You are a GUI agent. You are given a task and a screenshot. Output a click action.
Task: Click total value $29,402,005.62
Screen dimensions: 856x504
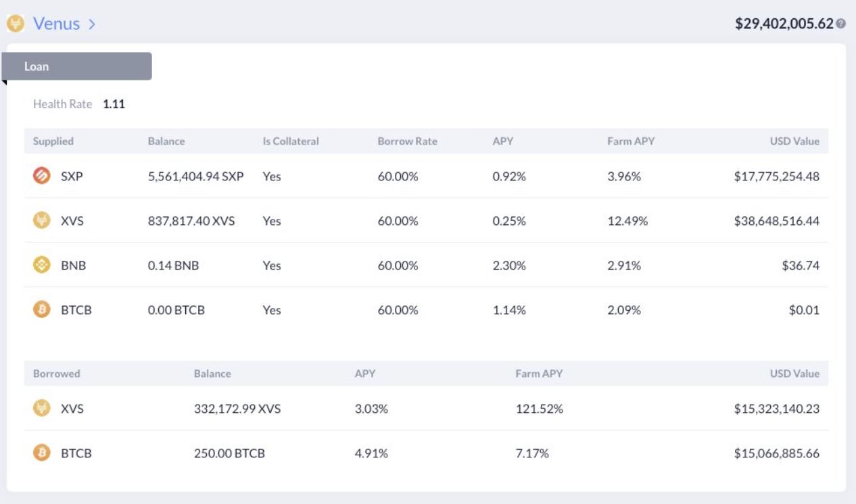tap(784, 24)
